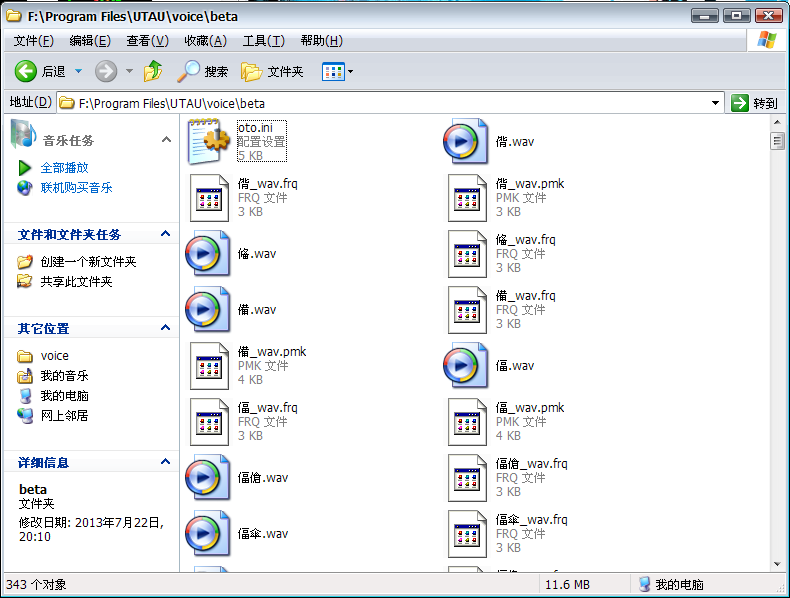Screen dimensions: 790x598
Task: Select the 偂_wav.pmk file icon
Action: point(209,366)
